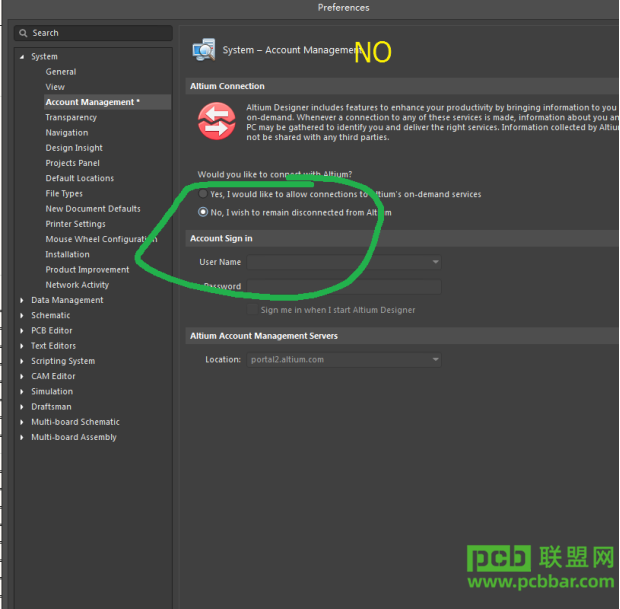
Task: Open the General preferences page
Action: (61, 72)
